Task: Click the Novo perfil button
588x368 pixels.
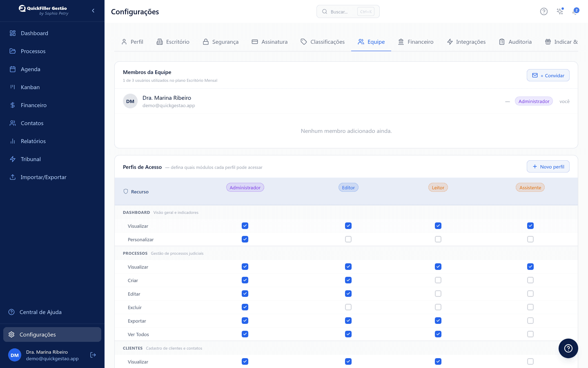Action: (548, 166)
